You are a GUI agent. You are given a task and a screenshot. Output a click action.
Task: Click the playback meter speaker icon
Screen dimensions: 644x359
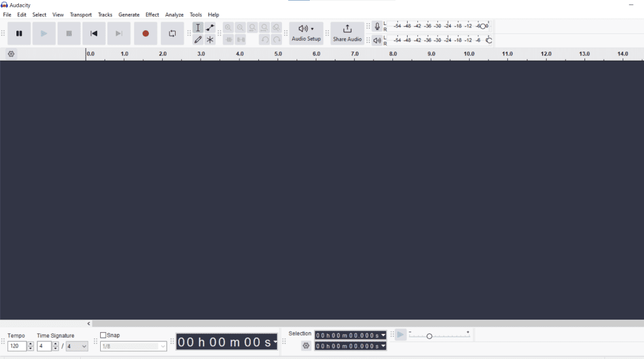point(377,40)
